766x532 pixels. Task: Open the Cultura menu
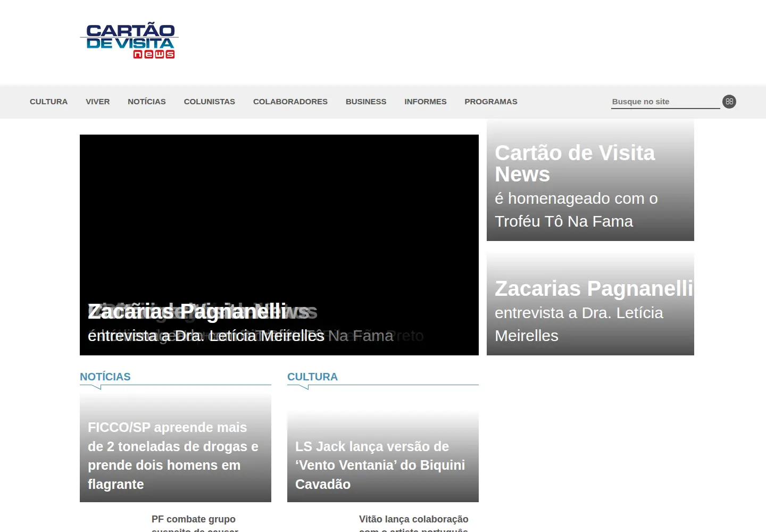(48, 102)
